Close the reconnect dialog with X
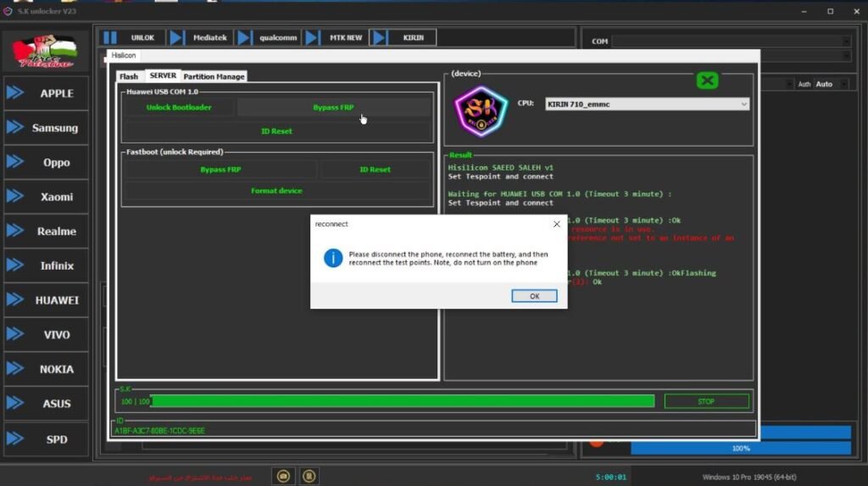The image size is (868, 486). pyautogui.click(x=556, y=224)
